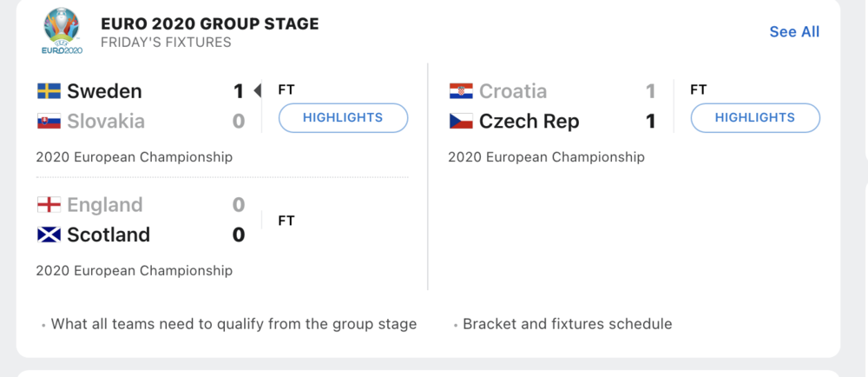Click the Scotland flag icon

[x=48, y=235]
